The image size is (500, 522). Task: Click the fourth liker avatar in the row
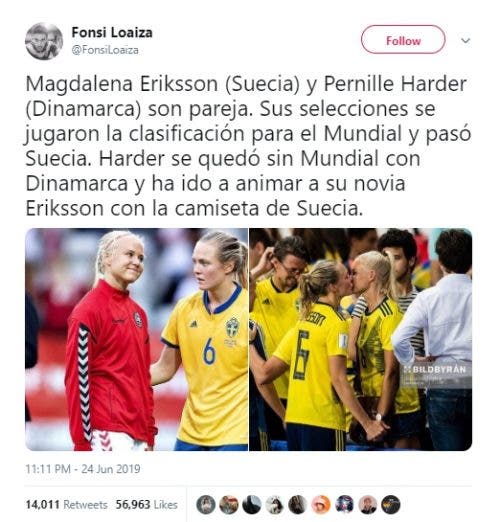(275, 505)
